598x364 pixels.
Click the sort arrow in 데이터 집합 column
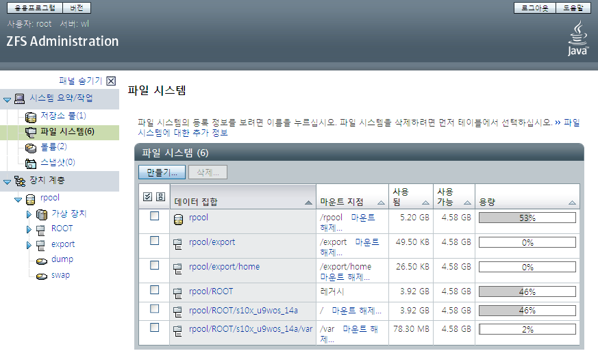308,203
